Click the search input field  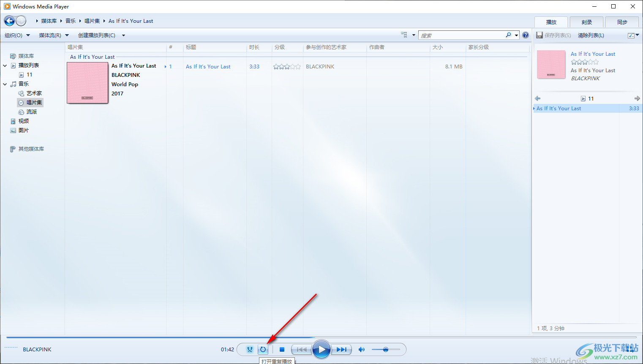[x=462, y=35]
